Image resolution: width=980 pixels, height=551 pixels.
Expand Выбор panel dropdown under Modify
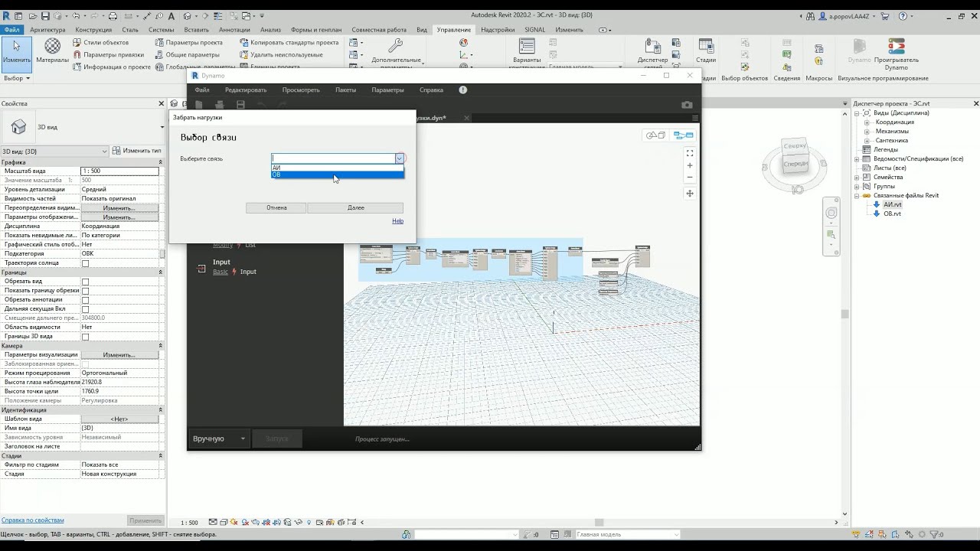click(17, 78)
